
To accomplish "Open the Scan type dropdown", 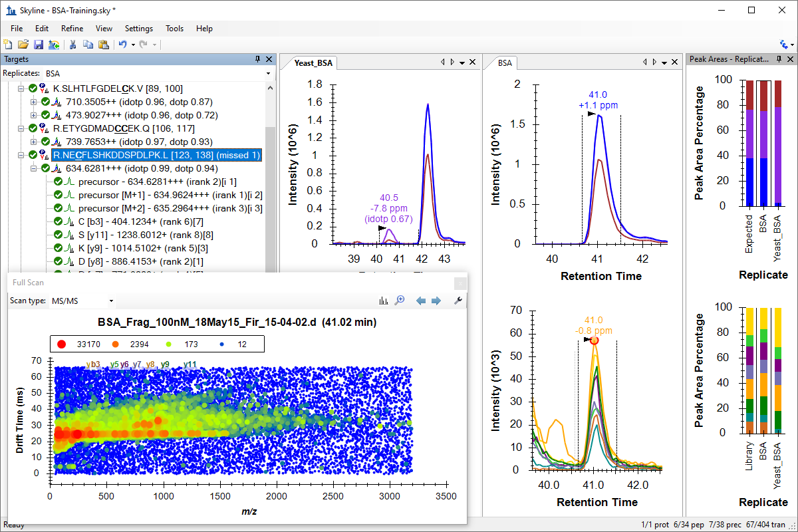I will coord(111,301).
